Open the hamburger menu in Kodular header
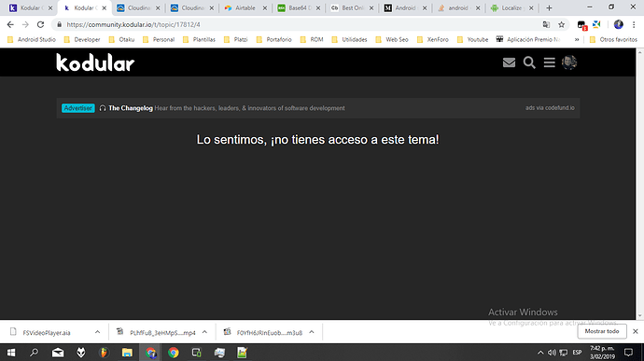The height and width of the screenshot is (361, 644). click(x=549, y=62)
